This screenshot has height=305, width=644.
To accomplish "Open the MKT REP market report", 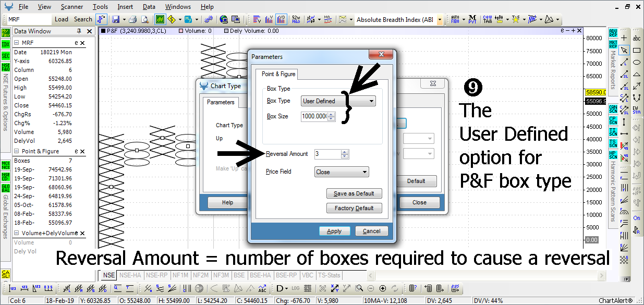I will click(x=613, y=44).
